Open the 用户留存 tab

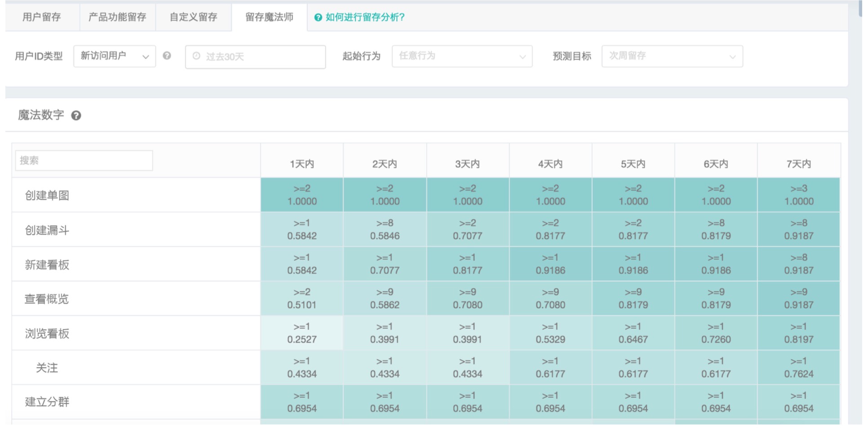click(42, 18)
